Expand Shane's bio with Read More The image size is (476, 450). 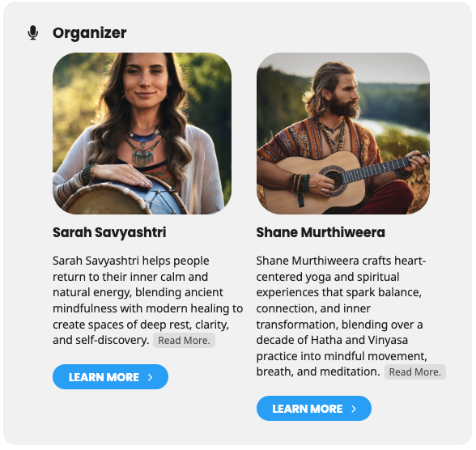coord(415,372)
